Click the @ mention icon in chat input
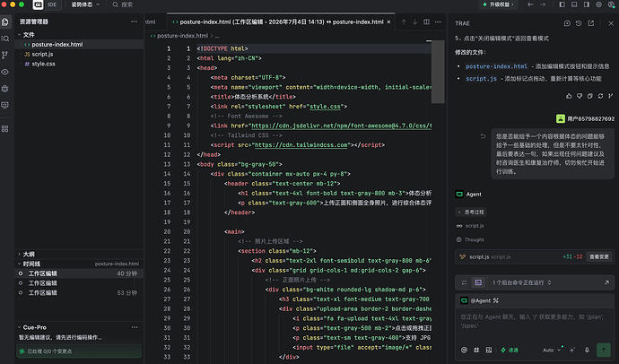 point(465,350)
